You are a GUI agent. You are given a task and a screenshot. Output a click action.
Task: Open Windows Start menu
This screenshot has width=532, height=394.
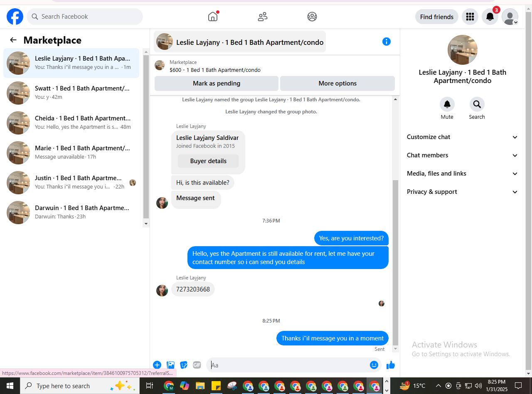[x=10, y=386]
